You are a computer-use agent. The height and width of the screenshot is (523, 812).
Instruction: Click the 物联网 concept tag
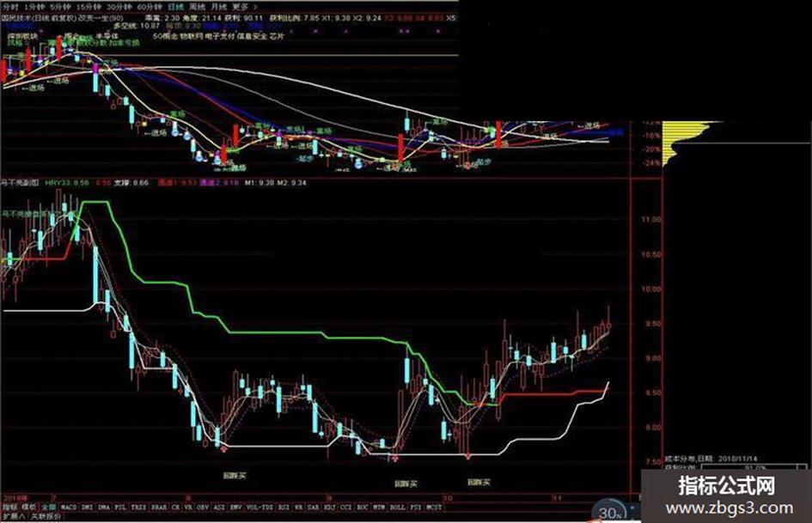pyautogui.click(x=191, y=36)
